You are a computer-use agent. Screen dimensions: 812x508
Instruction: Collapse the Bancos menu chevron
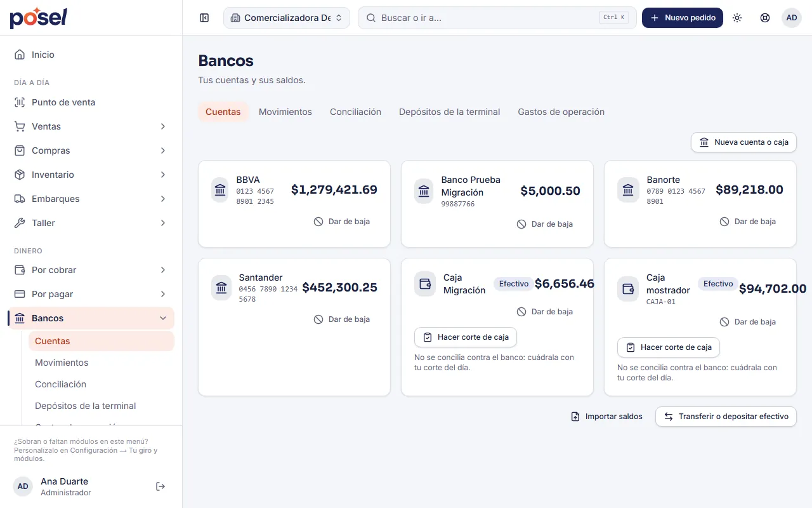click(163, 318)
